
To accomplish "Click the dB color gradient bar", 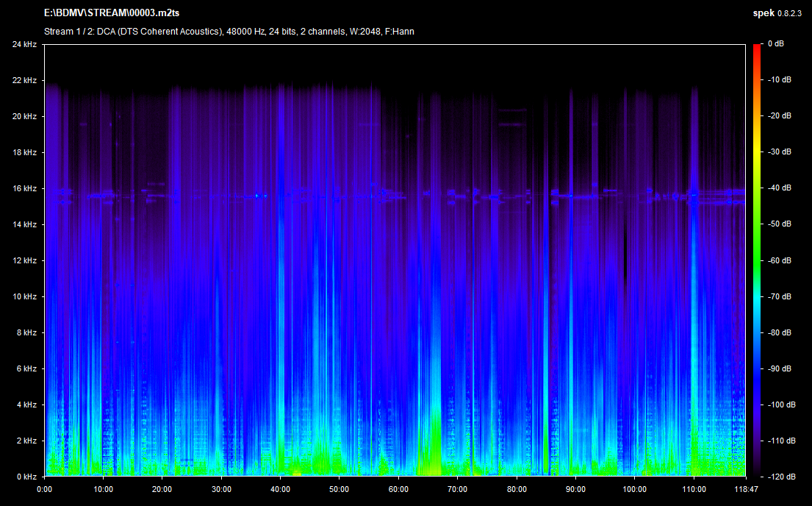I will (756, 260).
